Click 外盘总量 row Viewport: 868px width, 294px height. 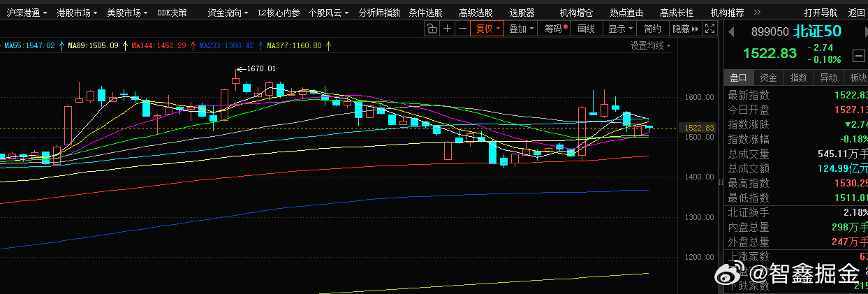(796, 242)
